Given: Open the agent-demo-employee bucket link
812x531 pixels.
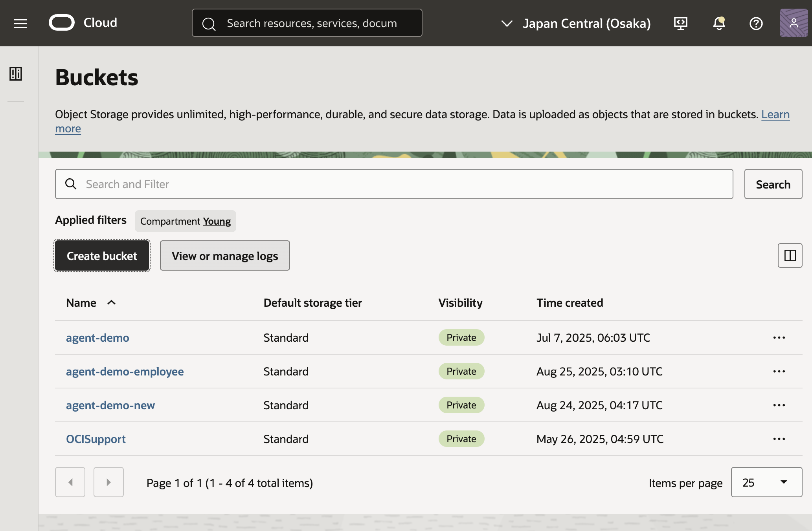Looking at the screenshot, I should [125, 372].
